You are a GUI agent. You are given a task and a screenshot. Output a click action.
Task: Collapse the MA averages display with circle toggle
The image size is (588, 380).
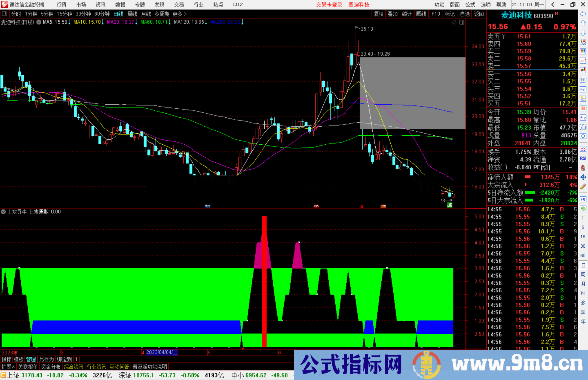pos(38,22)
